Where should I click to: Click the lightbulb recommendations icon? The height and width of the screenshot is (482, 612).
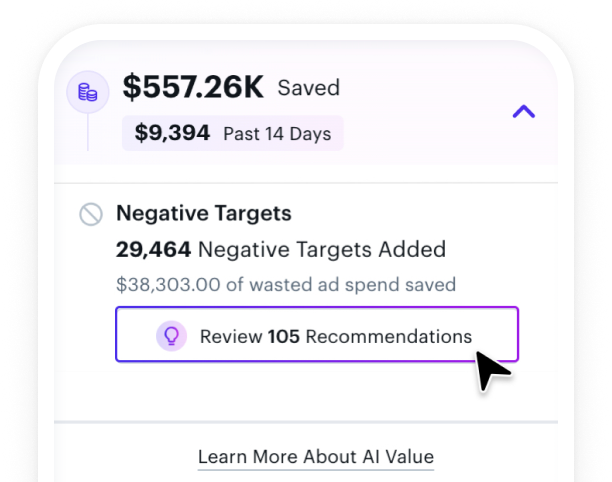point(171,336)
